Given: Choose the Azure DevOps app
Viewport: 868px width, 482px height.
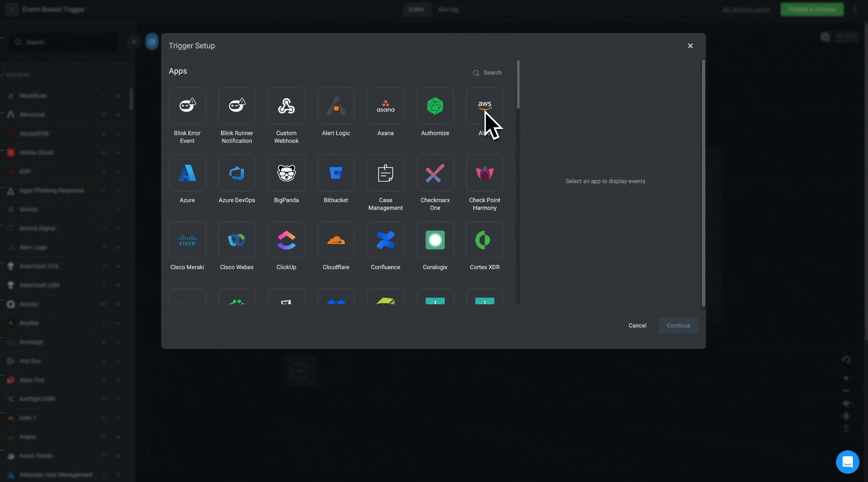Looking at the screenshot, I should (237, 173).
